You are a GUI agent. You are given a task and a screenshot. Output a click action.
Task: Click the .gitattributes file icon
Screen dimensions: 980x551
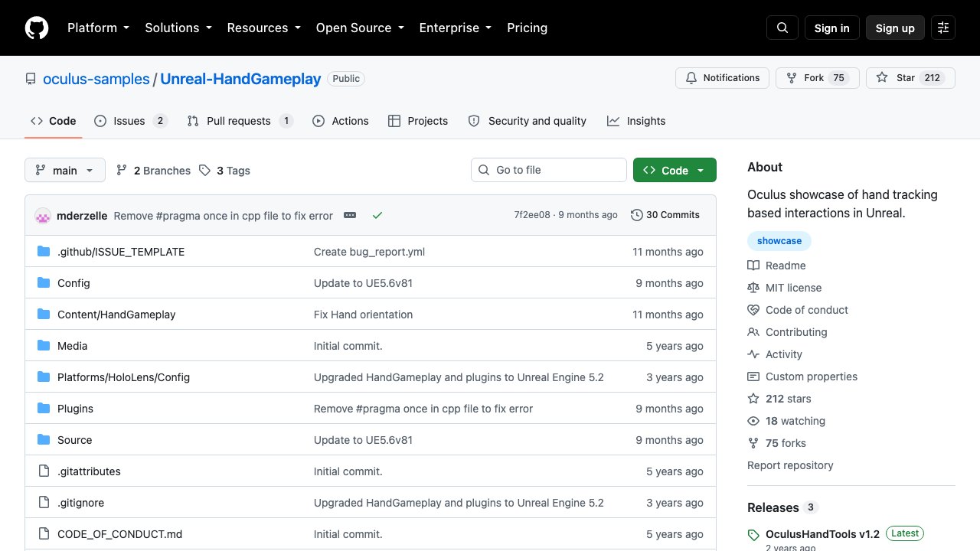[44, 471]
